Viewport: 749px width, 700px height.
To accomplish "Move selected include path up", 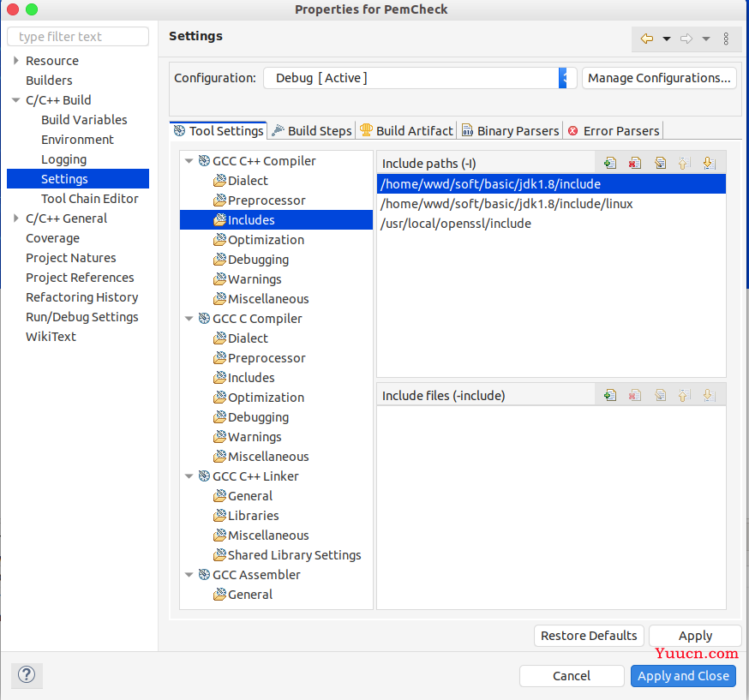I will 684,164.
